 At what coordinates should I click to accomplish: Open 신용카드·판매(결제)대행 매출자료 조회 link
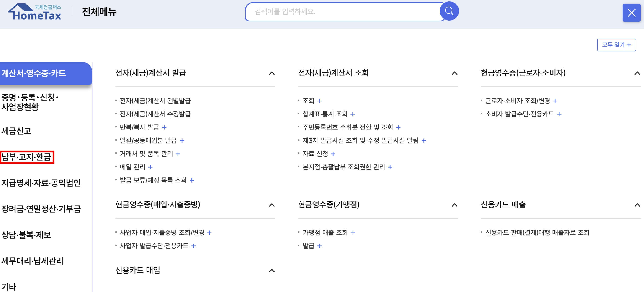[x=537, y=233]
